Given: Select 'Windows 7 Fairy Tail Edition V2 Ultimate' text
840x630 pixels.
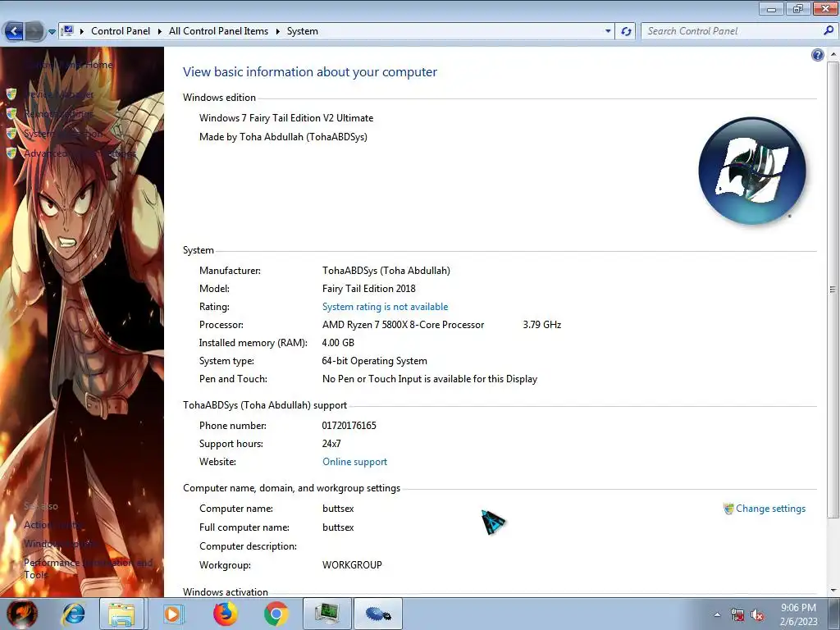Looking at the screenshot, I should [x=286, y=118].
